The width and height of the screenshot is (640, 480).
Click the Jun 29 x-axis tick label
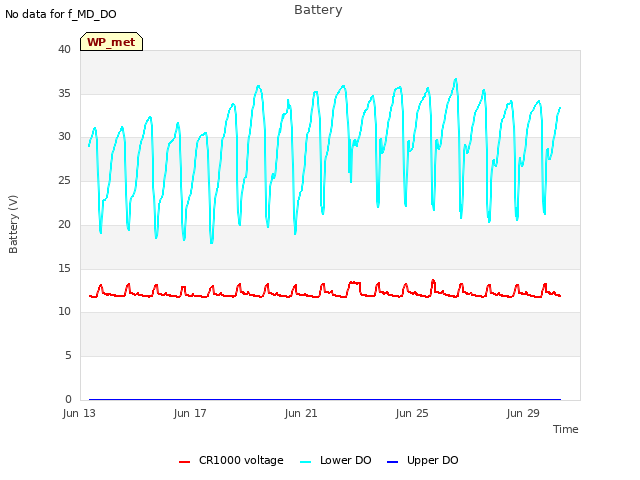523,413
